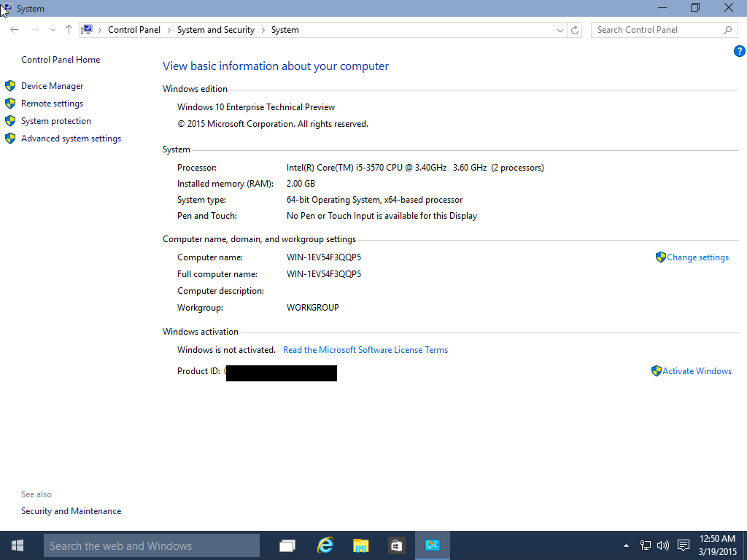Expand chevron after System and Security
The width and height of the screenshot is (747, 560).
pyautogui.click(x=263, y=30)
